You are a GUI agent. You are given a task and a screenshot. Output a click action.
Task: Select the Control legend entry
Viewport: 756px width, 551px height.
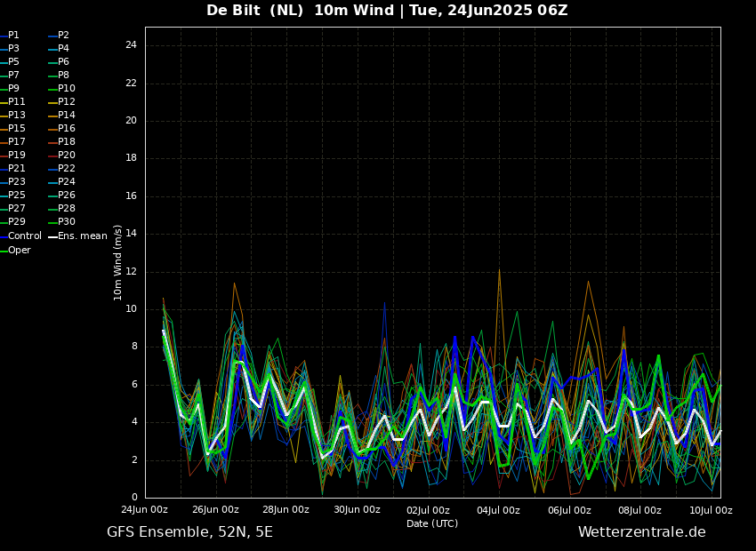25,236
